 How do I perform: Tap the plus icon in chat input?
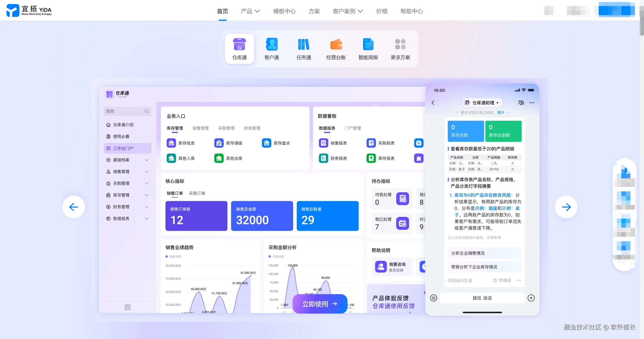[x=531, y=298]
